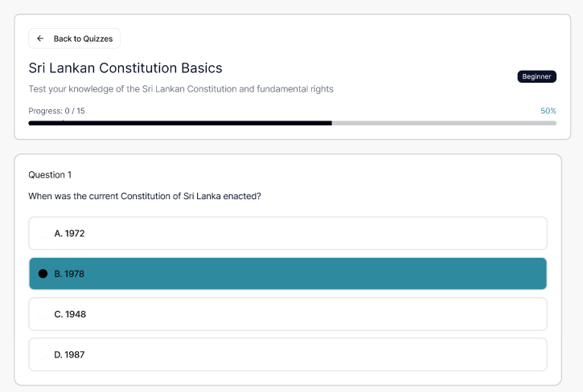Select the radio button for option C
583x392 pixels.
[x=43, y=314]
